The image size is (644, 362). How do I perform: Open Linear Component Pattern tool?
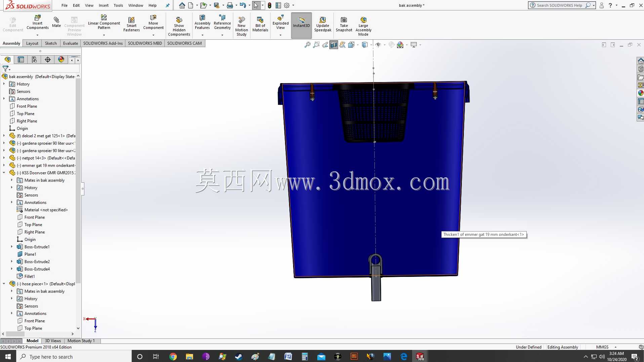click(x=104, y=22)
